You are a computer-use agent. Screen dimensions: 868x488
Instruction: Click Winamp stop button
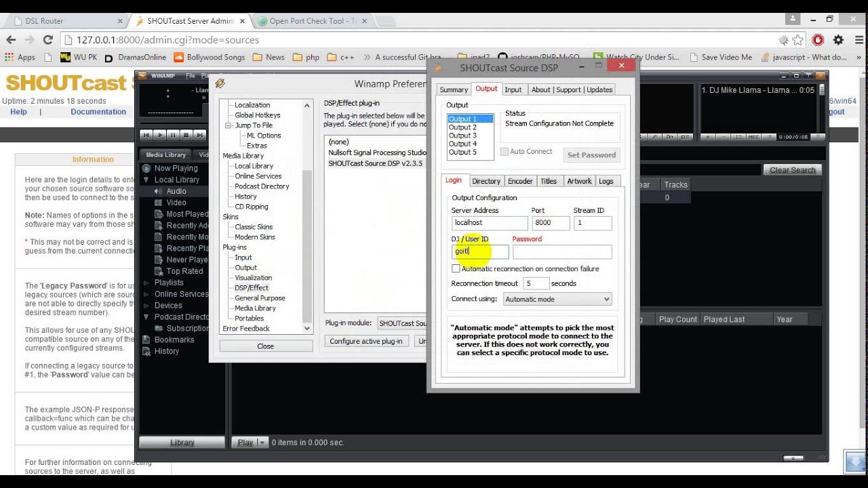[186, 136]
